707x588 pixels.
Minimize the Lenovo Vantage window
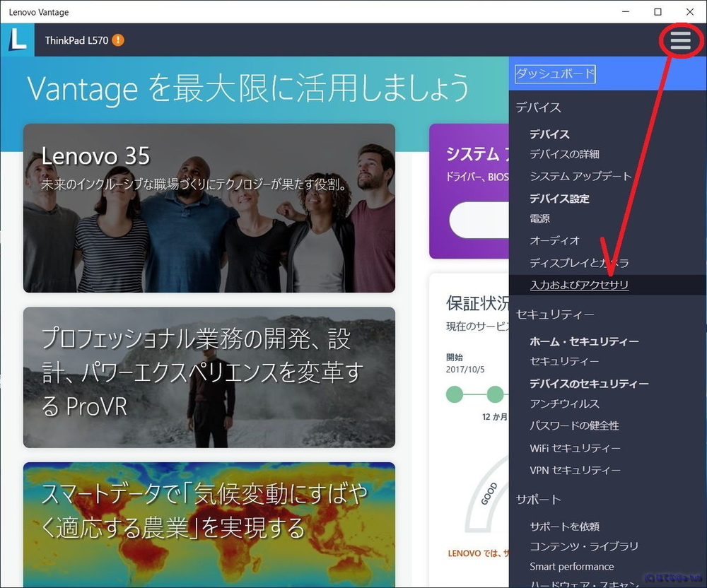626,12
